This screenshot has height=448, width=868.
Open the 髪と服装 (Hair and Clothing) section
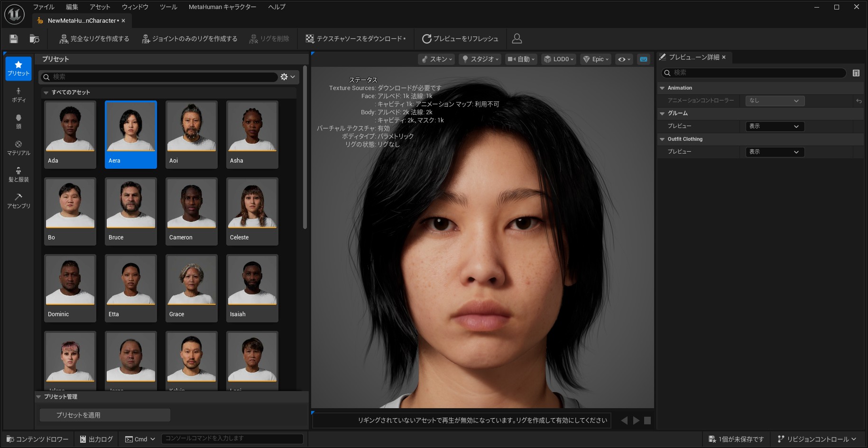point(18,175)
